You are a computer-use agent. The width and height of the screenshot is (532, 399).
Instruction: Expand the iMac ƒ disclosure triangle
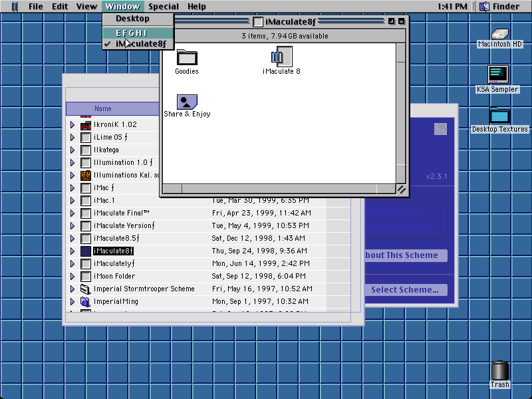point(72,188)
